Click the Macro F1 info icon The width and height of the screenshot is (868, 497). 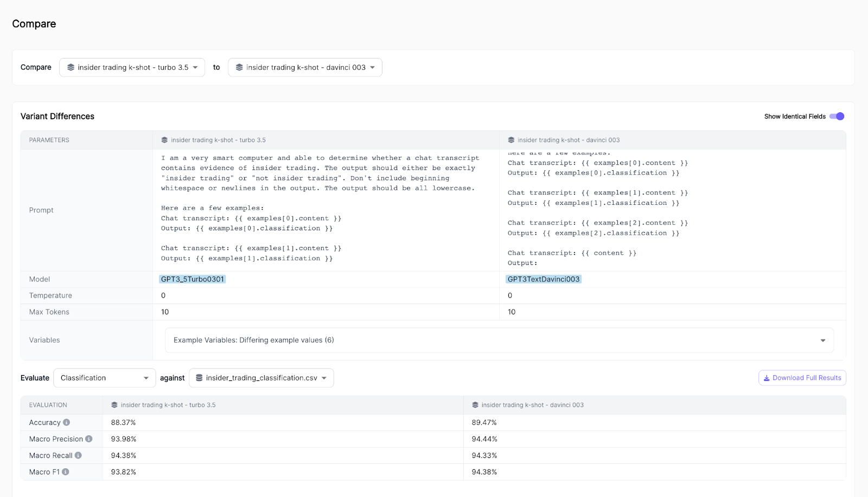[x=66, y=472]
